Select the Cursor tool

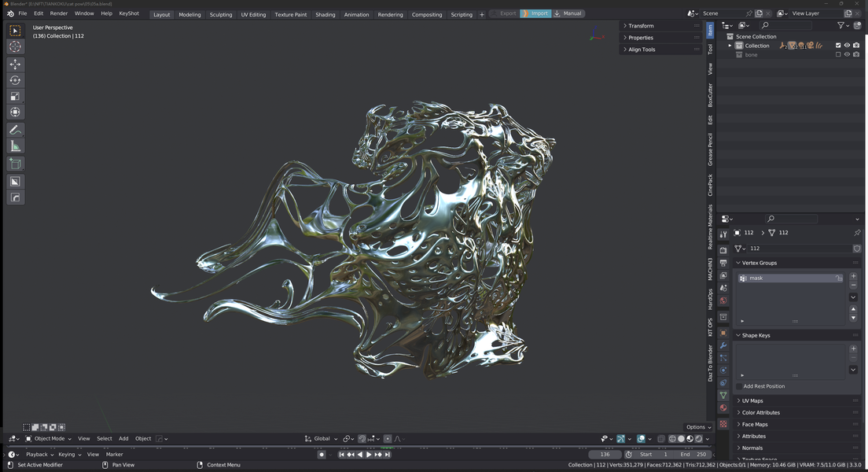coord(15,47)
